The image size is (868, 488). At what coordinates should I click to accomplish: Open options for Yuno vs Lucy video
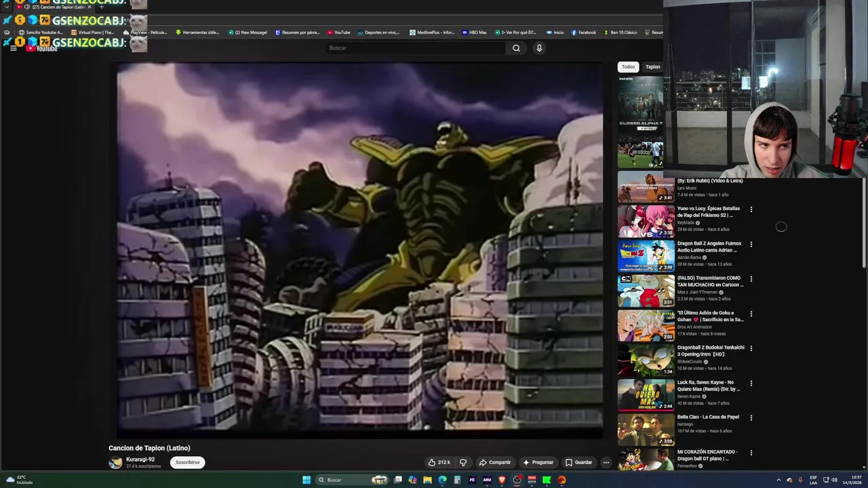[x=751, y=209]
